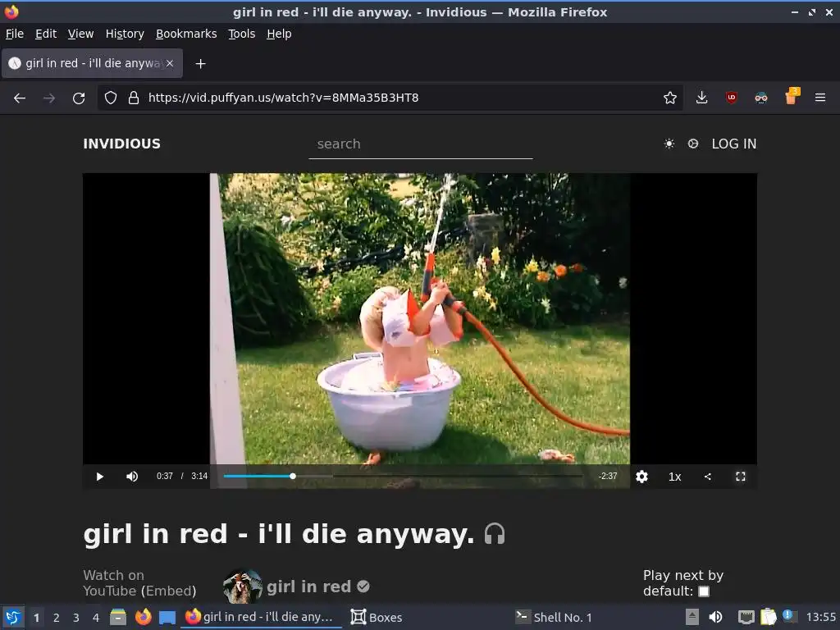Seek on the video progress bar

pos(403,476)
